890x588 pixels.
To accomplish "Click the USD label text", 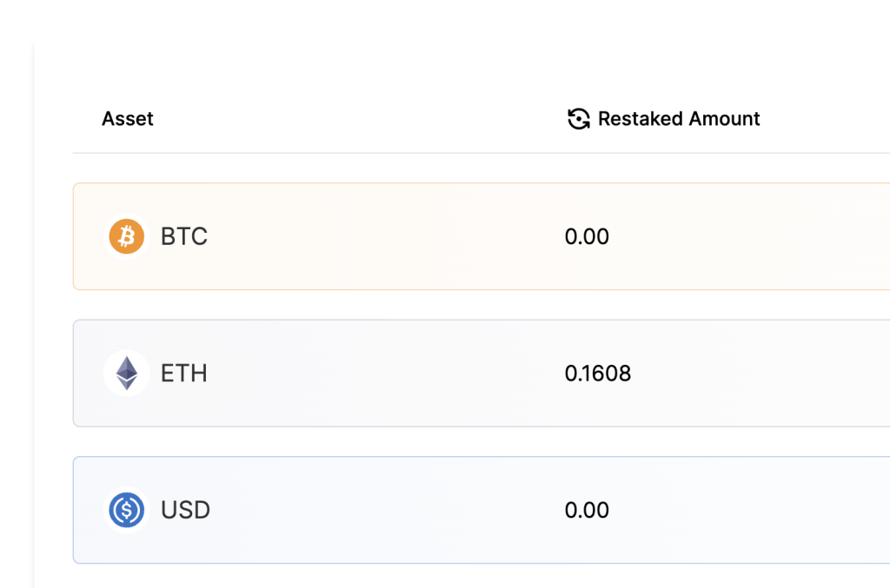I will (186, 510).
